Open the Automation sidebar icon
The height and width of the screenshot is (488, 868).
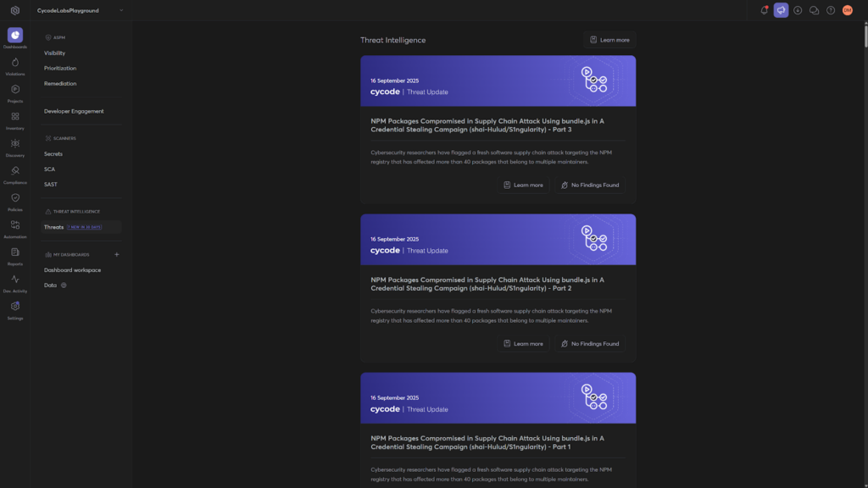[x=15, y=225]
